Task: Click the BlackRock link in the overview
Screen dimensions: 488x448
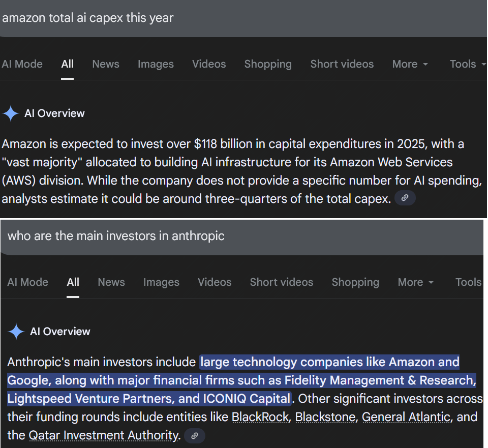Action: coord(261,417)
